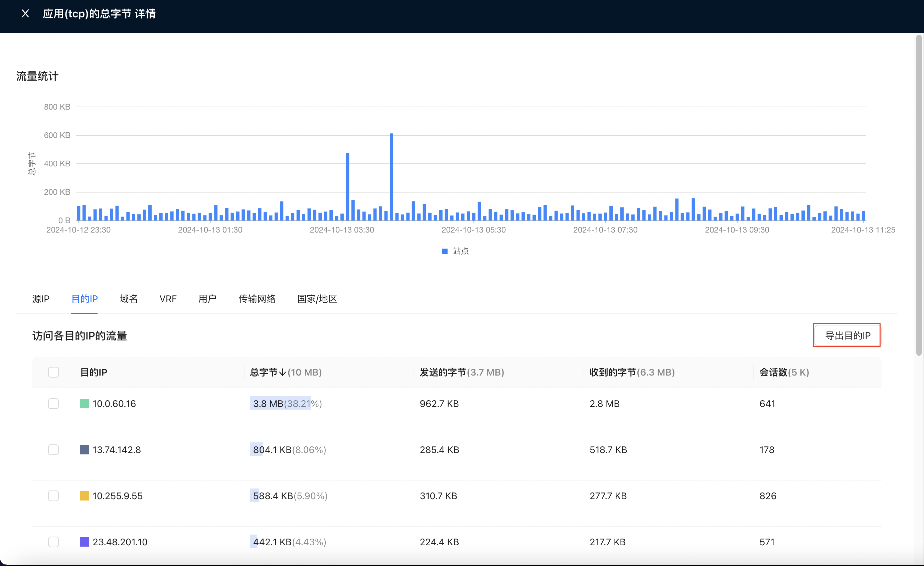Click the vertical scrollbar on the right
The width and height of the screenshot is (924, 566).
919,195
